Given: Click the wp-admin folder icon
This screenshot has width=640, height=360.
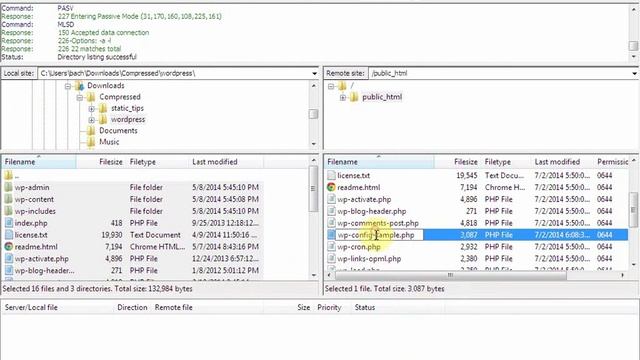Looking at the screenshot, I should [9, 187].
